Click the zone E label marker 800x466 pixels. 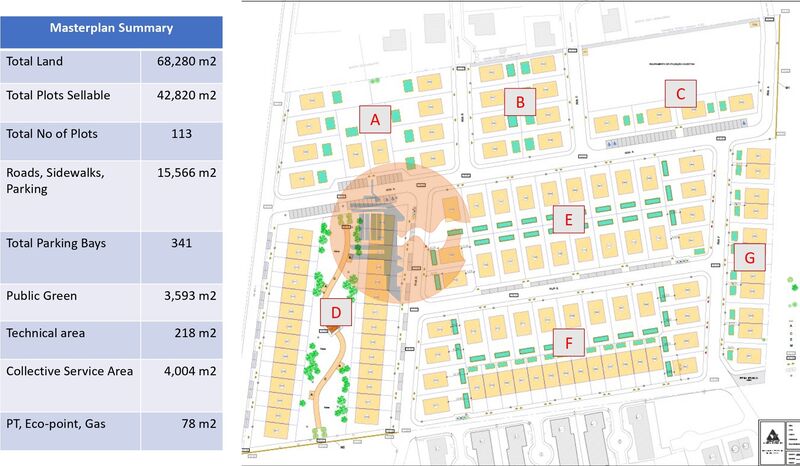point(568,219)
